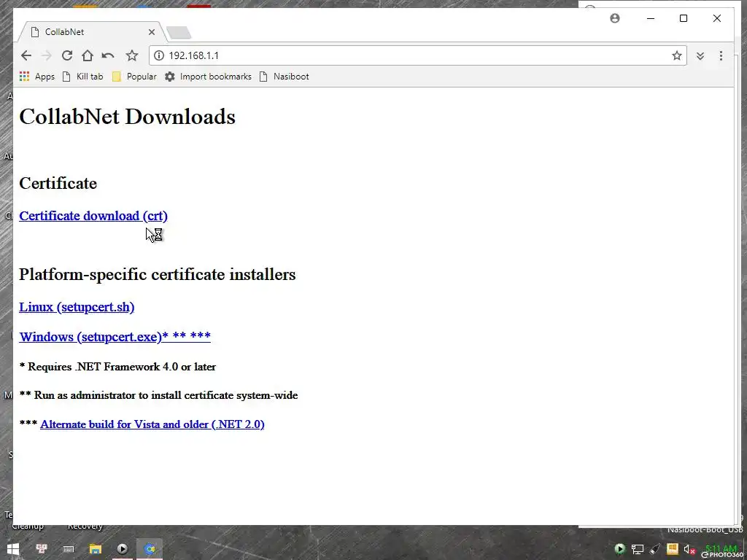747x560 pixels.
Task: Click the yellow tray icon
Action: (x=672, y=549)
